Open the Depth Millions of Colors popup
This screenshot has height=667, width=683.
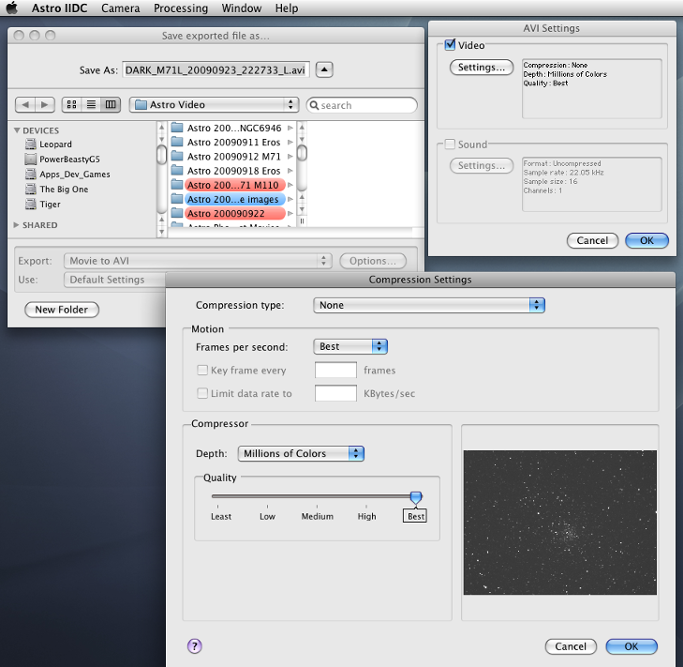click(x=301, y=454)
